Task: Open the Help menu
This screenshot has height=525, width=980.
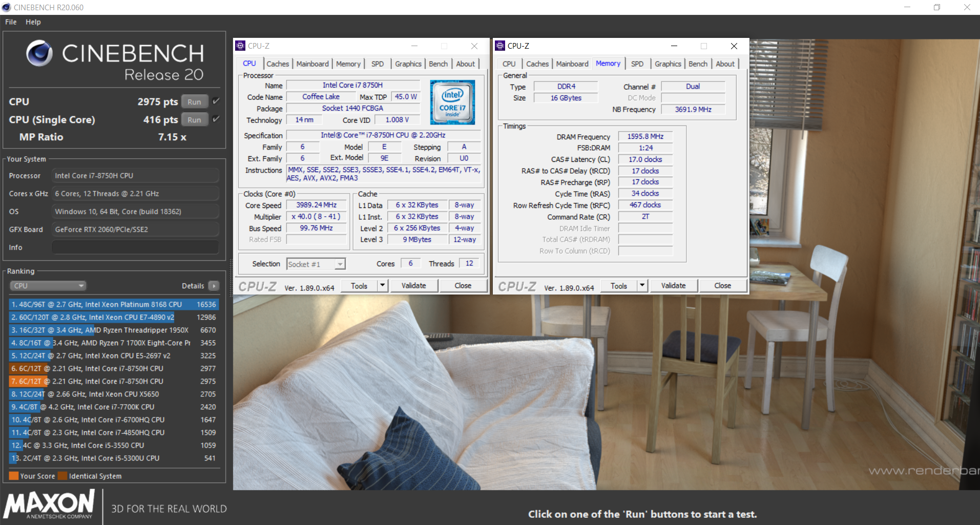Action: [x=33, y=22]
